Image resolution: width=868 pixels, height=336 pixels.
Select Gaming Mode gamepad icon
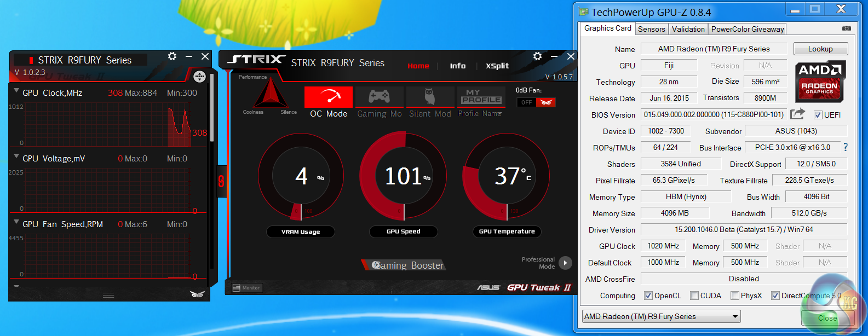coord(379,97)
